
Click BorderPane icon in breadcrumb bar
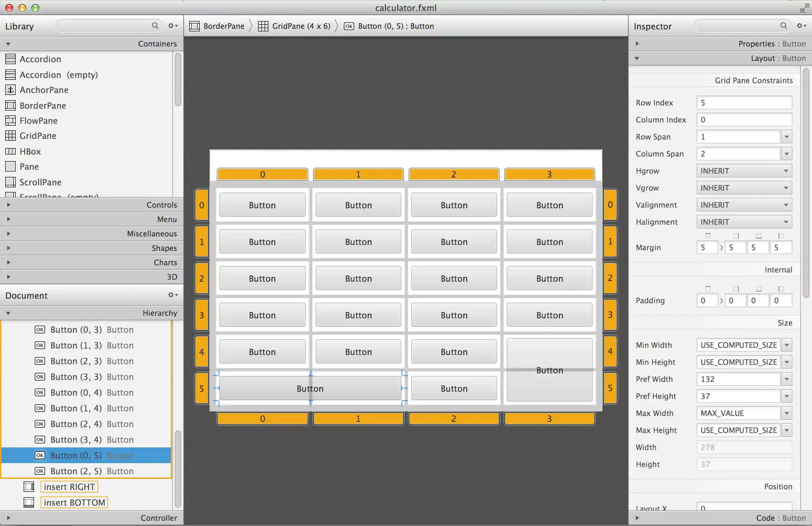tap(194, 26)
